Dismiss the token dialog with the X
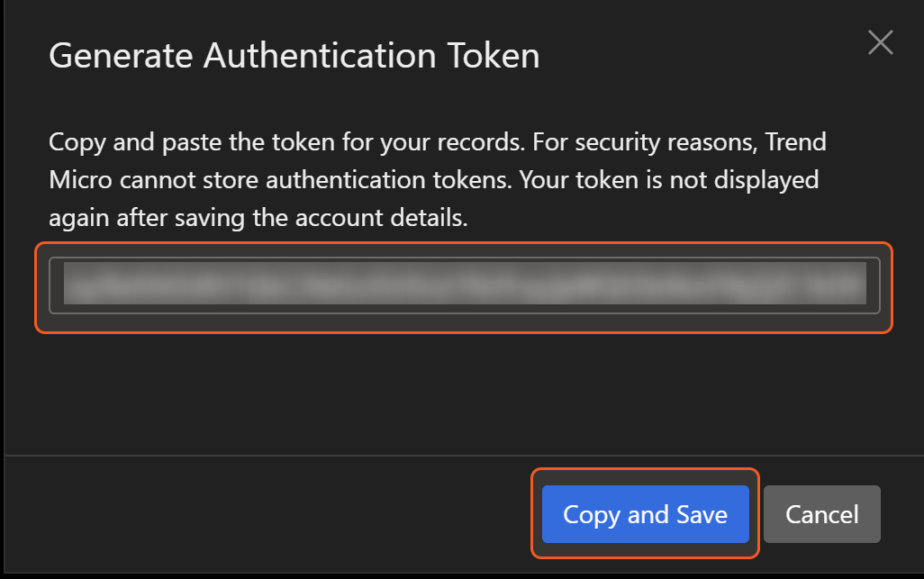 pyautogui.click(x=880, y=42)
